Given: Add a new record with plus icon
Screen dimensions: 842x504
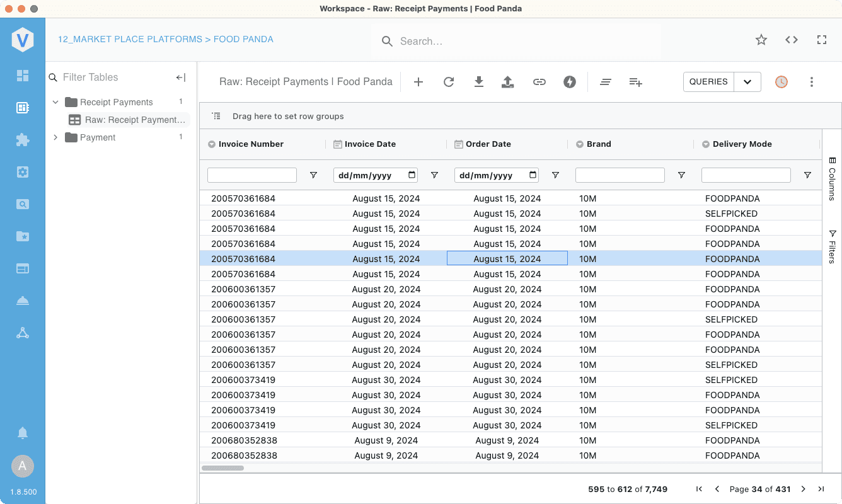Looking at the screenshot, I should (418, 82).
